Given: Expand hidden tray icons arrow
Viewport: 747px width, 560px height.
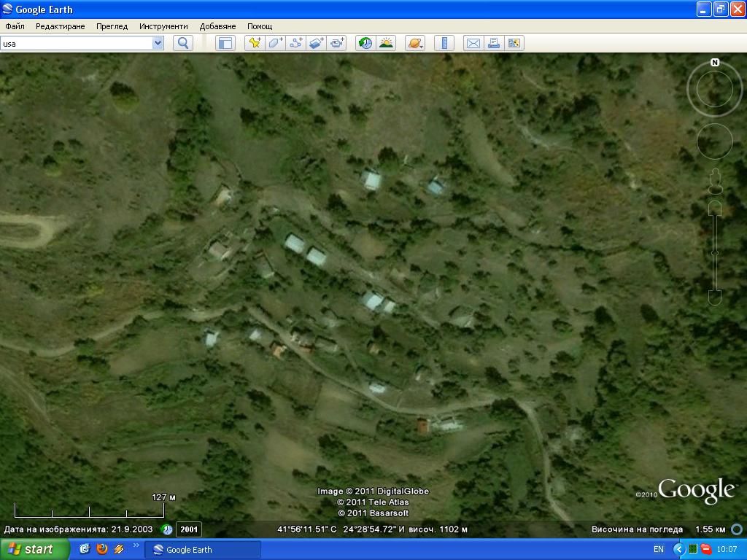Looking at the screenshot, I should [679, 550].
